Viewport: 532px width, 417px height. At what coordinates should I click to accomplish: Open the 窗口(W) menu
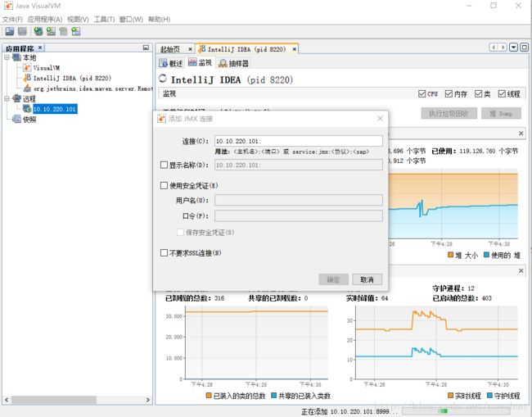click(131, 19)
